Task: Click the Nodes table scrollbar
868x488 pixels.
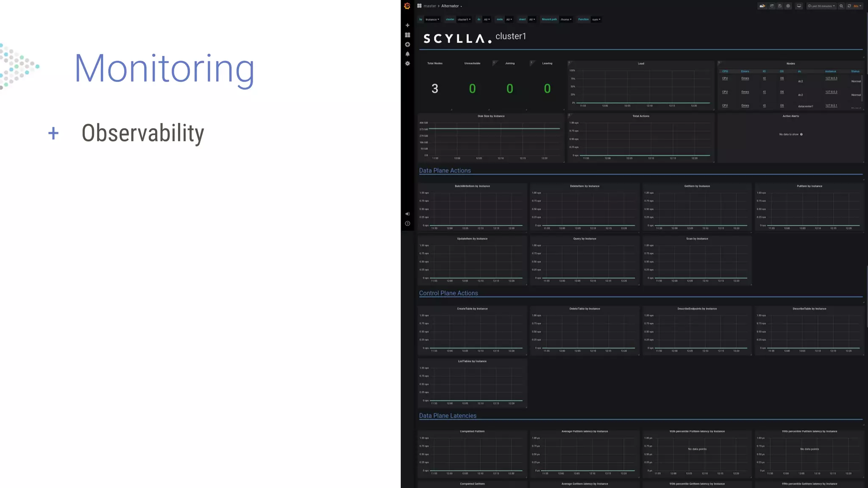Action: coord(862,89)
